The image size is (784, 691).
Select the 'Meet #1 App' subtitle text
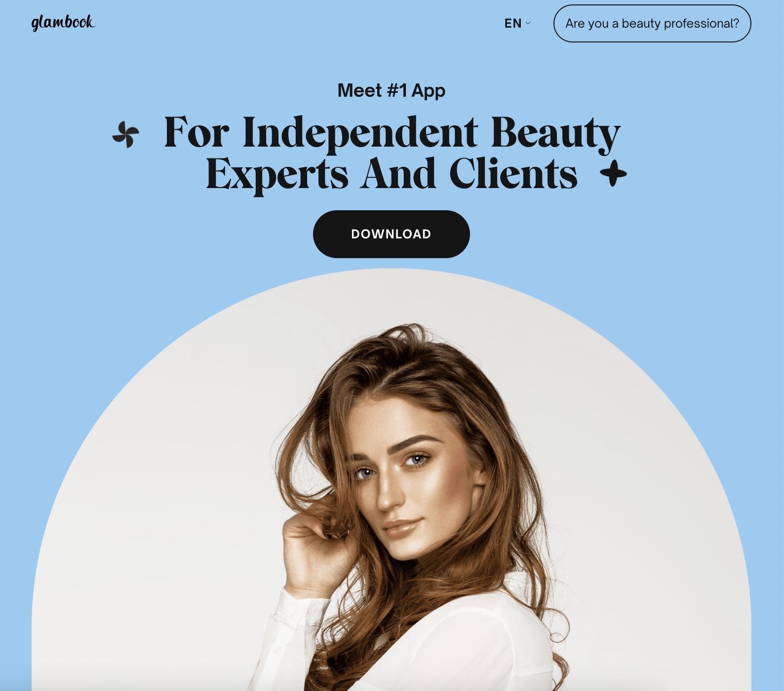pos(391,91)
